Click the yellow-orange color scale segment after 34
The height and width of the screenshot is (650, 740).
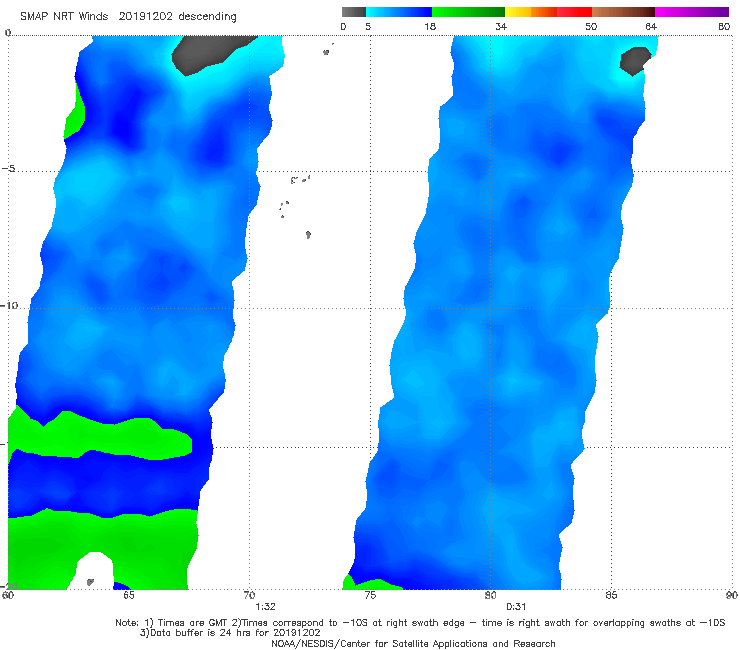click(530, 12)
